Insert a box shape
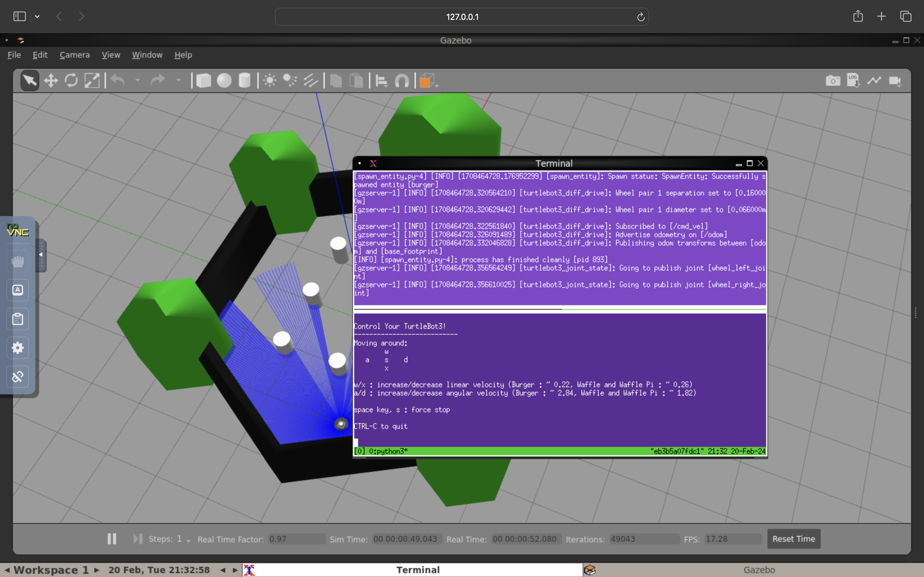Screen dimensions: 924x577 pyautogui.click(x=203, y=80)
